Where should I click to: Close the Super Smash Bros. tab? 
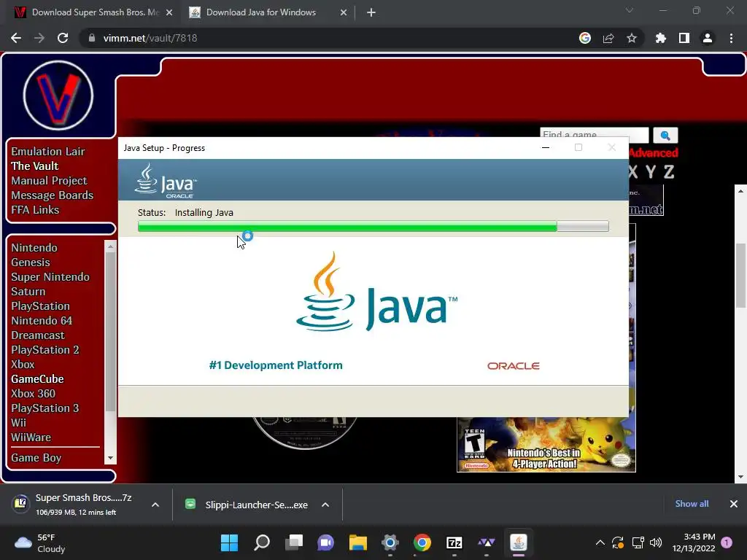[169, 12]
